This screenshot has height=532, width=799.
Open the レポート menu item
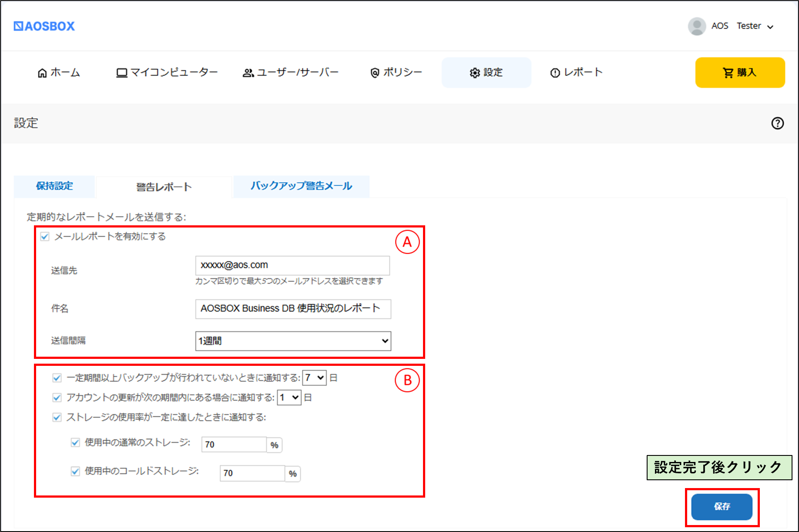click(x=576, y=73)
